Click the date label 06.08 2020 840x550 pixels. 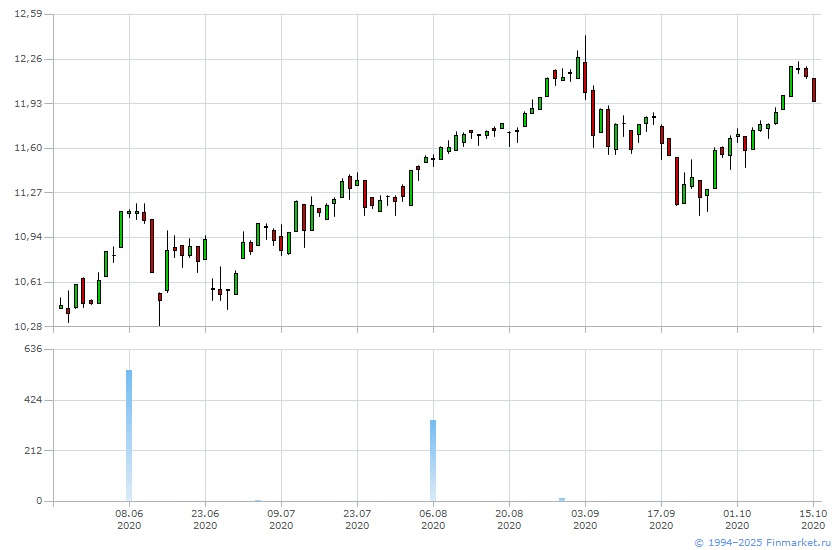[x=433, y=519]
